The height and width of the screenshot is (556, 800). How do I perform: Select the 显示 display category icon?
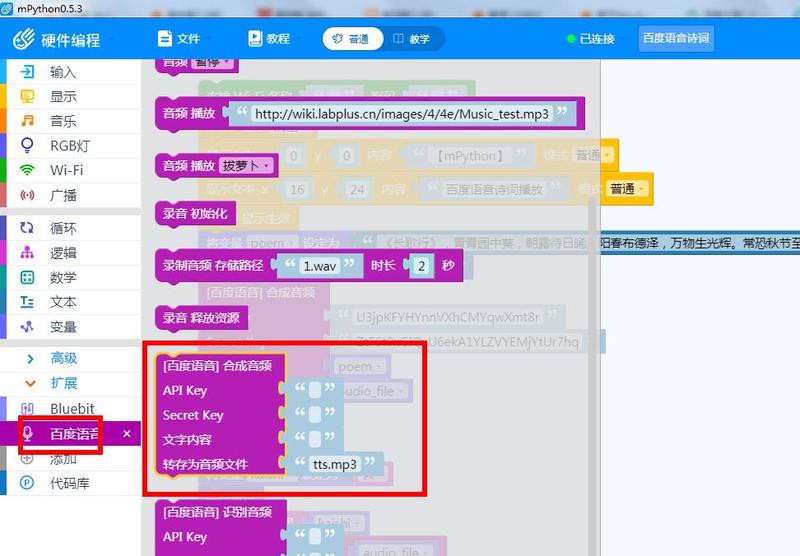28,97
